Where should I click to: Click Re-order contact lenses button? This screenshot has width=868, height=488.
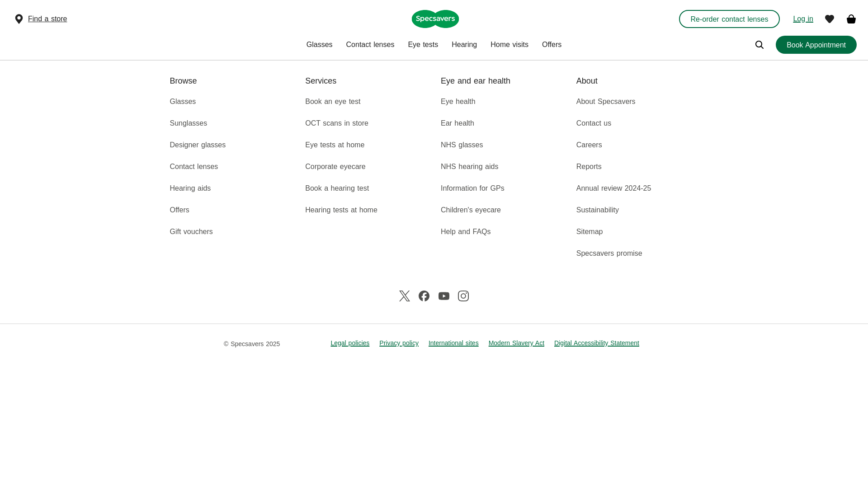click(729, 19)
